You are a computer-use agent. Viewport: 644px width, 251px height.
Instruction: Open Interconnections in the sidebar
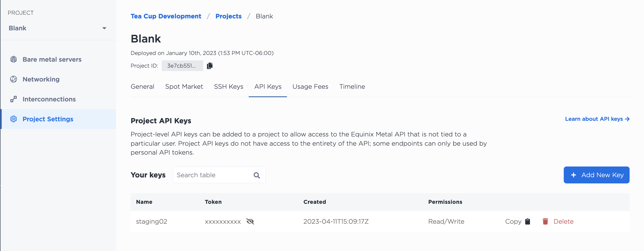58,99
